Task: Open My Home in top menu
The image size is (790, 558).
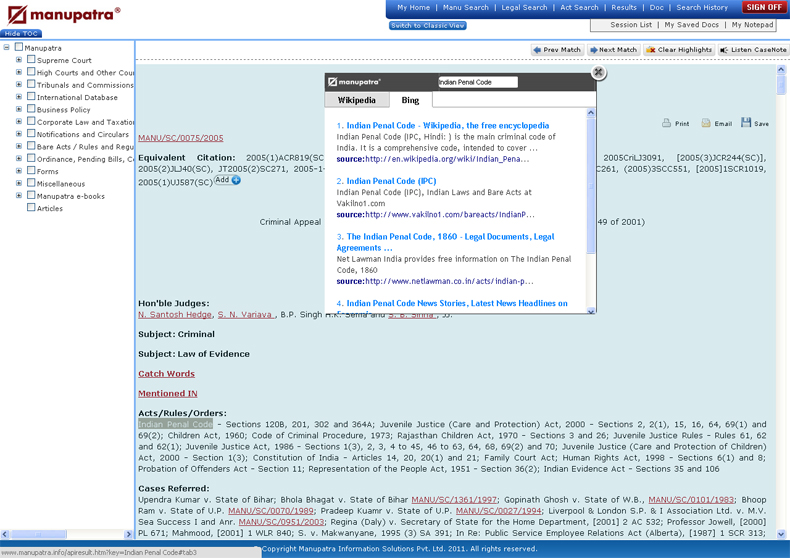Action: (413, 8)
